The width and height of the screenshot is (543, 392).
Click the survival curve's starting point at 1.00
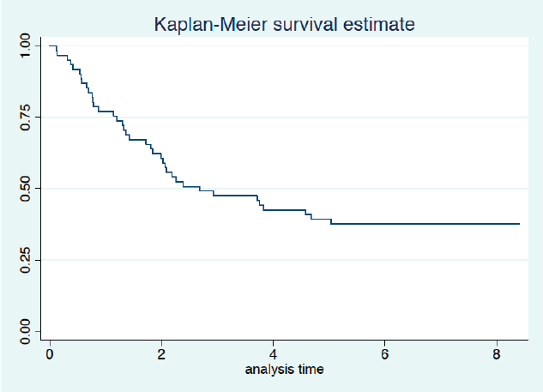pyautogui.click(x=51, y=45)
